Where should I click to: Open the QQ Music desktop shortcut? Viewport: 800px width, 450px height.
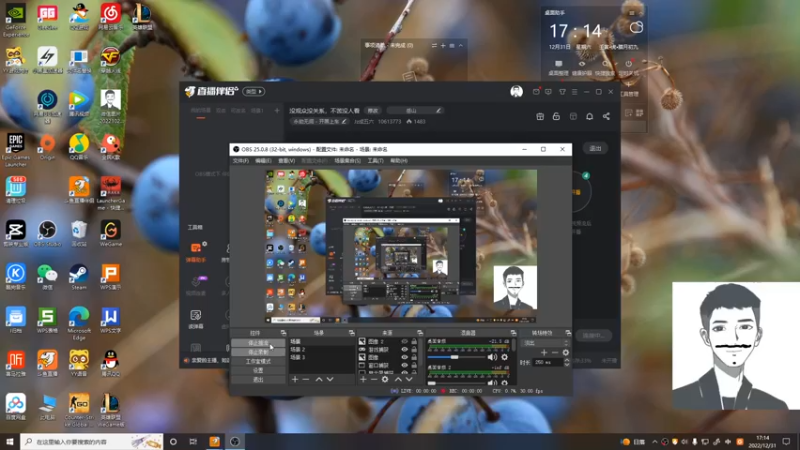tap(79, 147)
